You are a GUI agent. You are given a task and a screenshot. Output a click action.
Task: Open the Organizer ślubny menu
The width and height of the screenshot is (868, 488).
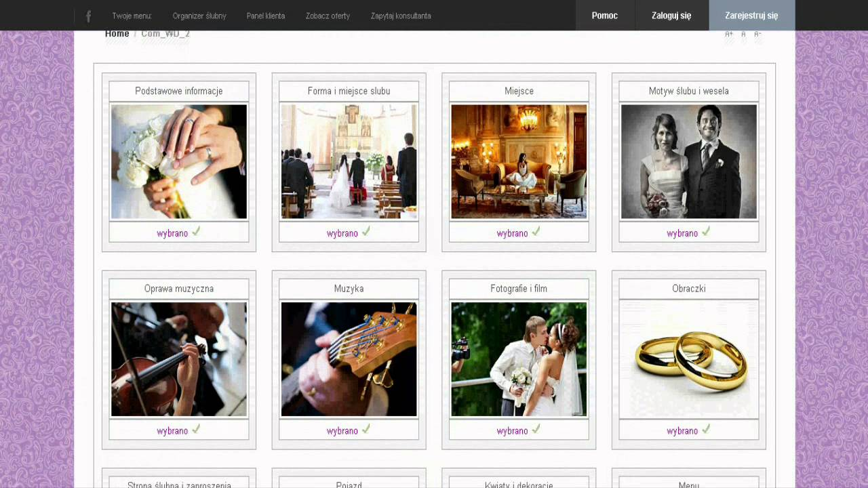199,16
